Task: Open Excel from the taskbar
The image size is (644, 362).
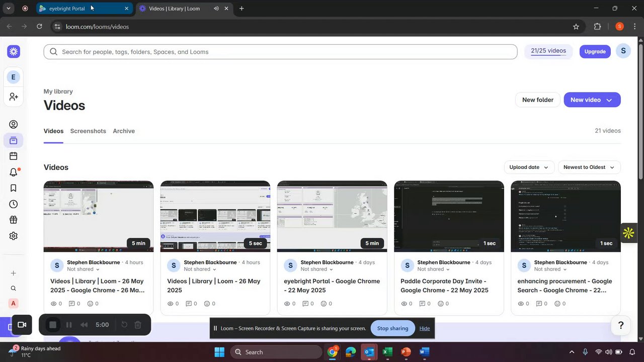Action: click(x=387, y=352)
